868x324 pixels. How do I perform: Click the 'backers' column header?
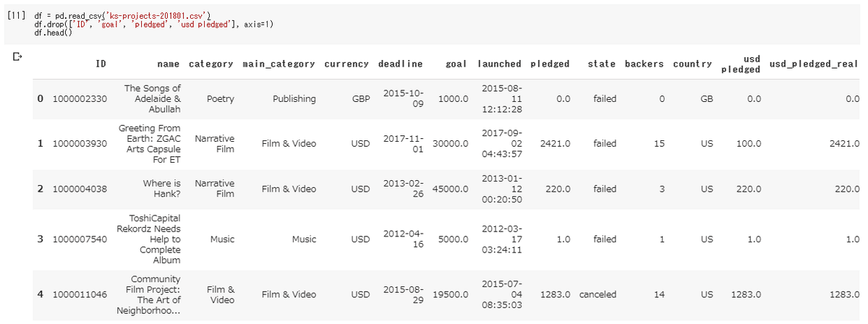[644, 64]
